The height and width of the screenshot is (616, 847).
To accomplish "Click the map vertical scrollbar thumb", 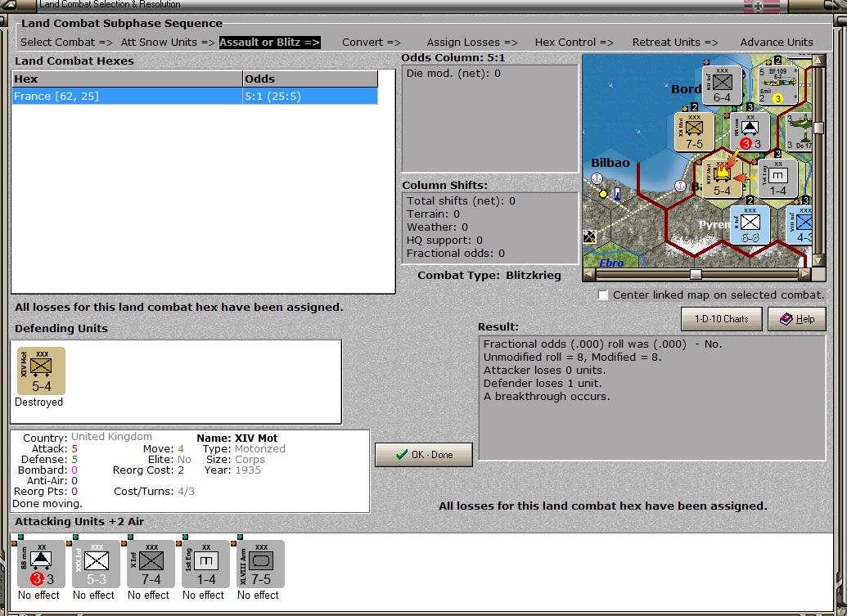I will pos(819,128).
